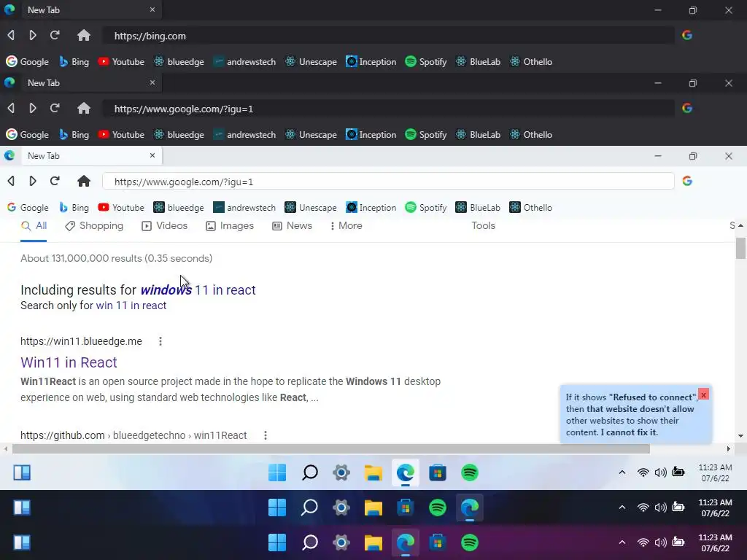Click home button in the light-themed browser
747x560 pixels.
tap(84, 181)
